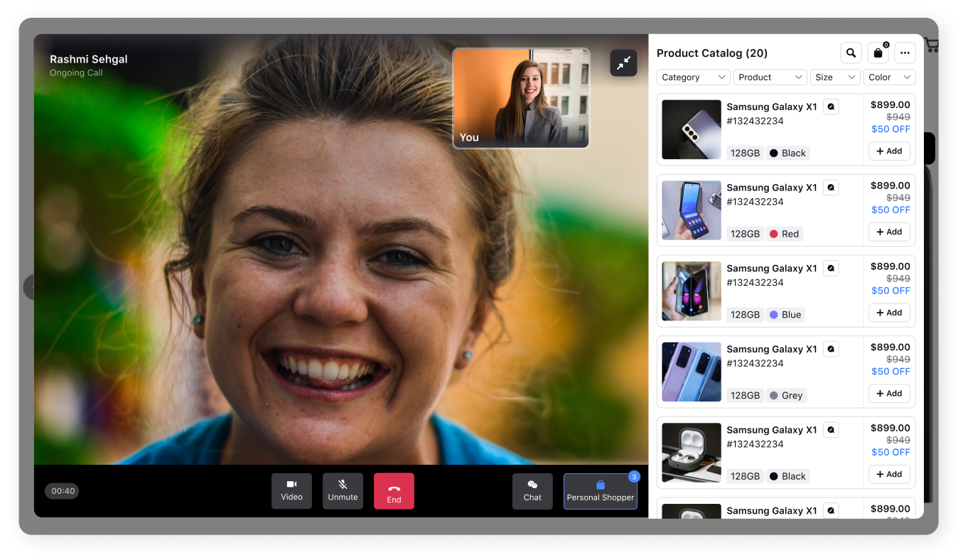Open the Red flip phone product thumbnail
The image size is (963, 560).
692,210
